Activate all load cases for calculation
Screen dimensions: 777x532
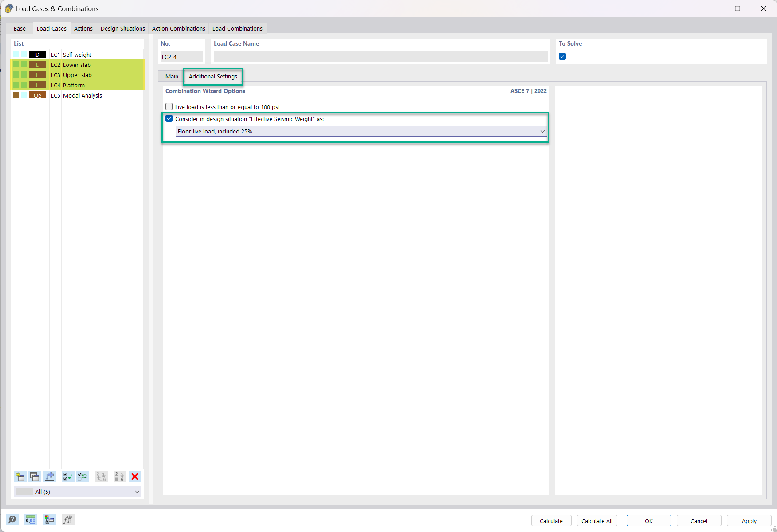[68, 477]
